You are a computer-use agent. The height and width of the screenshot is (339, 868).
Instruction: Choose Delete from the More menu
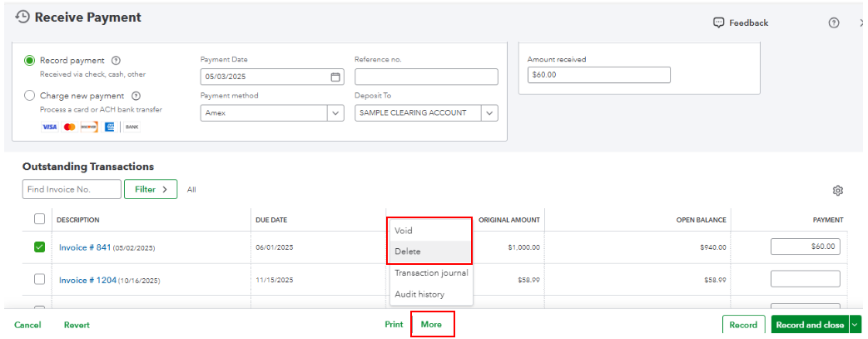click(408, 252)
